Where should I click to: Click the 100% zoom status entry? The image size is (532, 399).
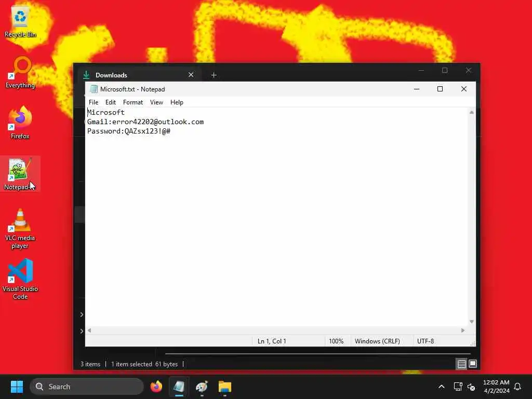click(x=336, y=341)
